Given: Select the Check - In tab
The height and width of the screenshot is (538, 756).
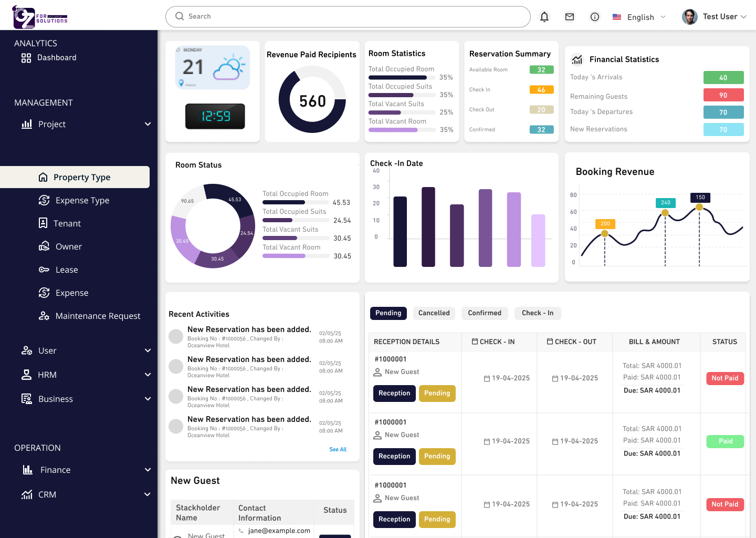Looking at the screenshot, I should 538,313.
